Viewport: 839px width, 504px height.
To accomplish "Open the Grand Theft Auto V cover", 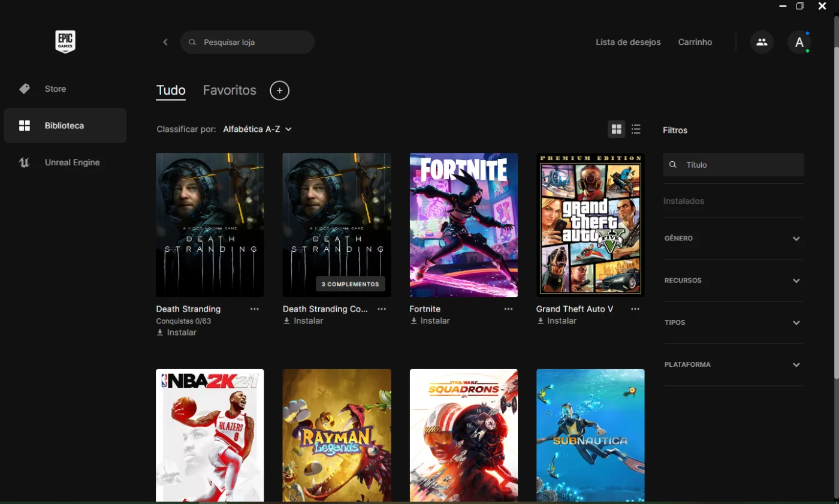I will [590, 225].
